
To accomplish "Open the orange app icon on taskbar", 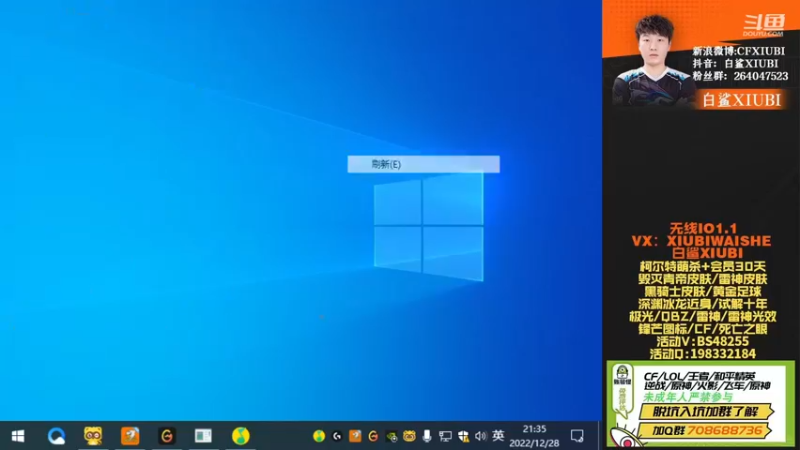I will pyautogui.click(x=130, y=436).
